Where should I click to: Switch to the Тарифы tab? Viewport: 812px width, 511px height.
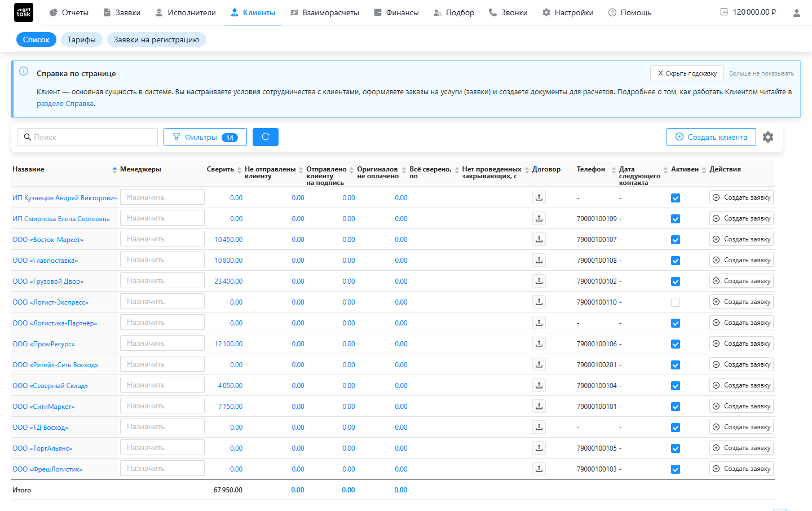(82, 39)
